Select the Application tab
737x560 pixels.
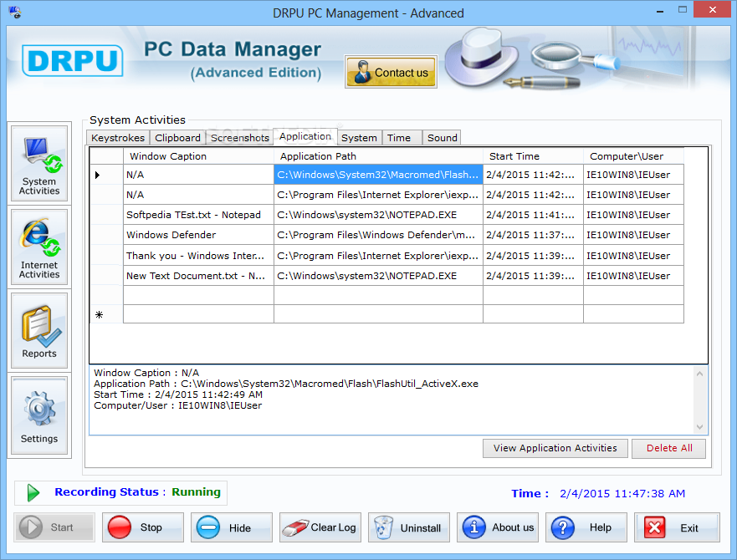pos(305,136)
